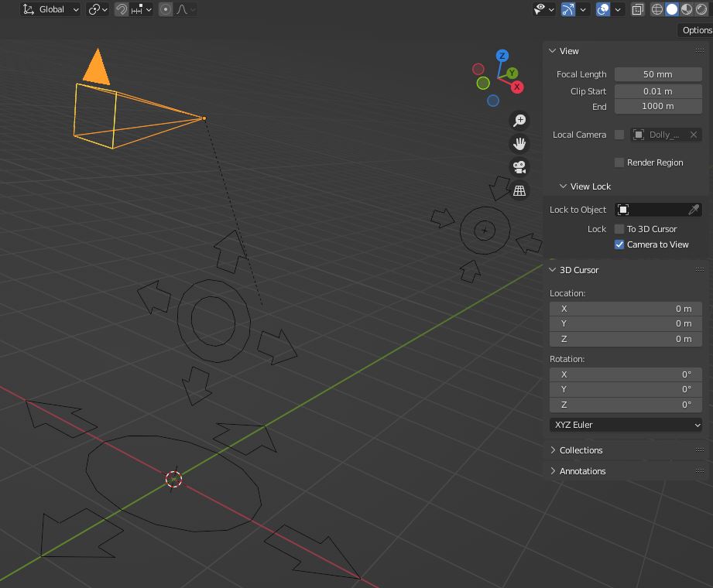
Task: Click the hand pan icon in the viewport
Action: coord(519,143)
